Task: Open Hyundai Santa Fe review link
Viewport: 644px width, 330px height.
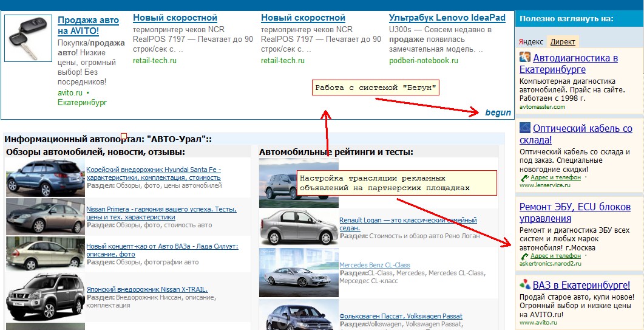Action: point(154,174)
